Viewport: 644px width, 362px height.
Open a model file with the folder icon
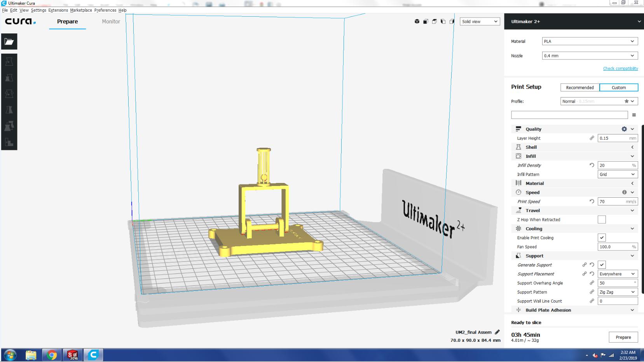click(9, 42)
